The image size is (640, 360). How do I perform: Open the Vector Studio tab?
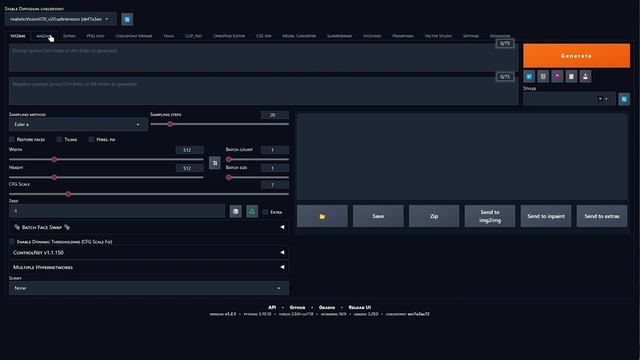[x=438, y=36]
